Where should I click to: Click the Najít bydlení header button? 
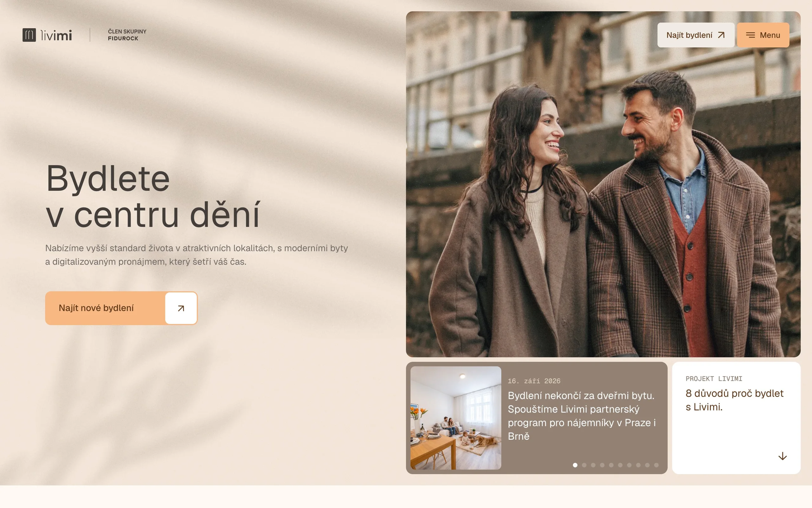coord(696,35)
